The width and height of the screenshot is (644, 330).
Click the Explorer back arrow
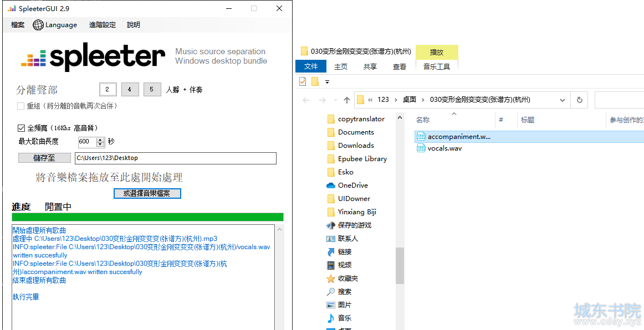[x=306, y=100]
